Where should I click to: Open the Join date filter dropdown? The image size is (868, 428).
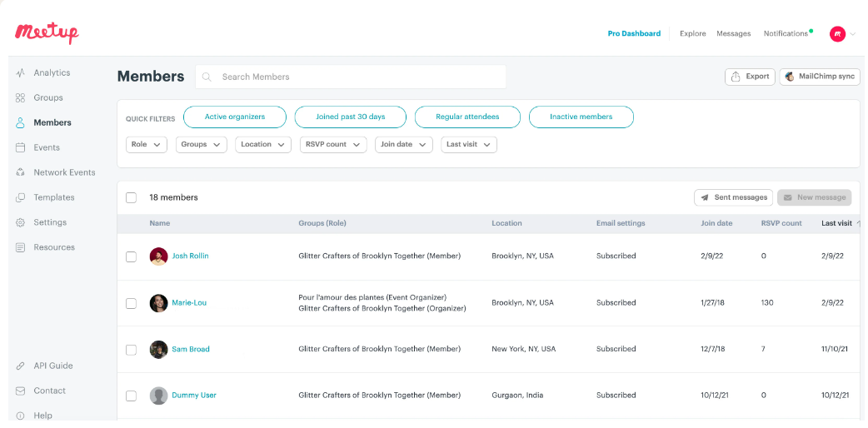403,145
